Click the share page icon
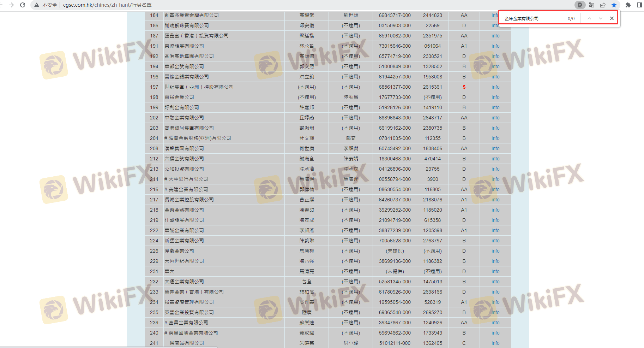The width and height of the screenshot is (644, 348). 603,5
